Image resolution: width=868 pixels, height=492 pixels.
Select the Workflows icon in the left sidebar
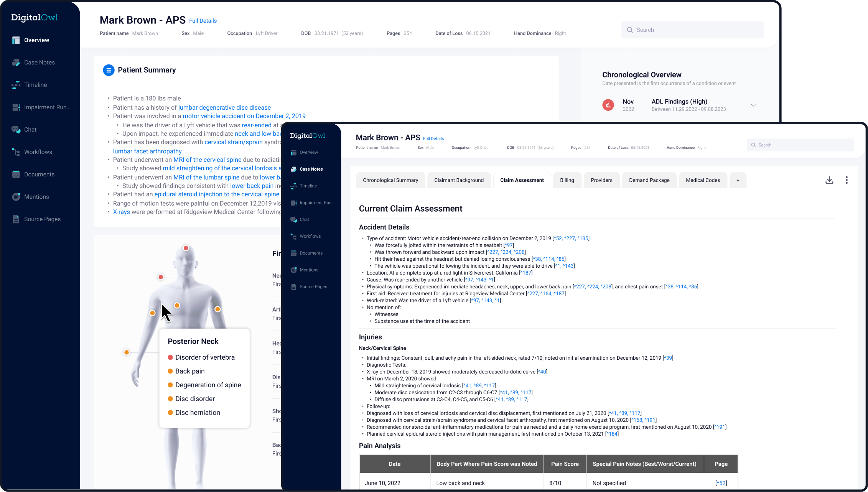pos(16,152)
